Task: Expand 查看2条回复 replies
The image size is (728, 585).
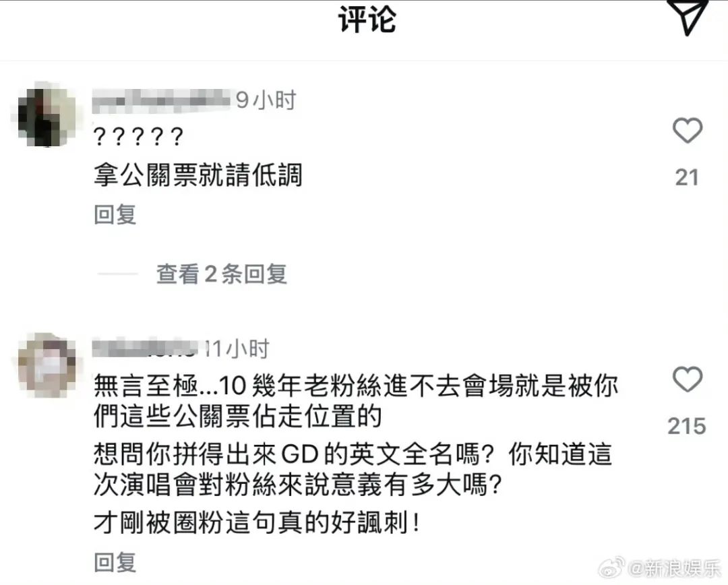Action: click(222, 274)
